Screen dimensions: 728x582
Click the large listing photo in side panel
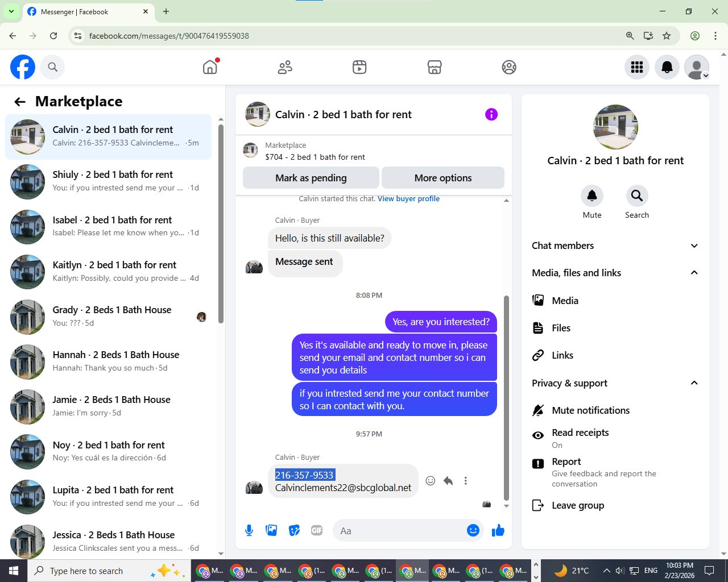pyautogui.click(x=615, y=127)
